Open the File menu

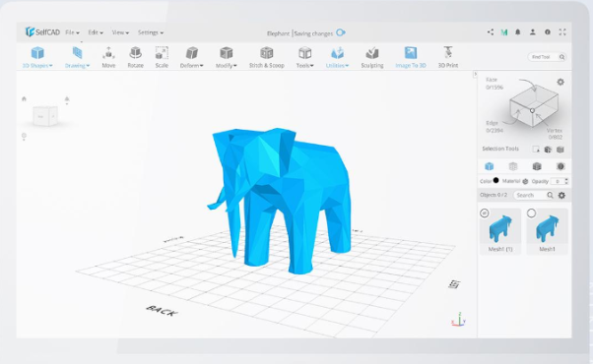click(x=72, y=32)
